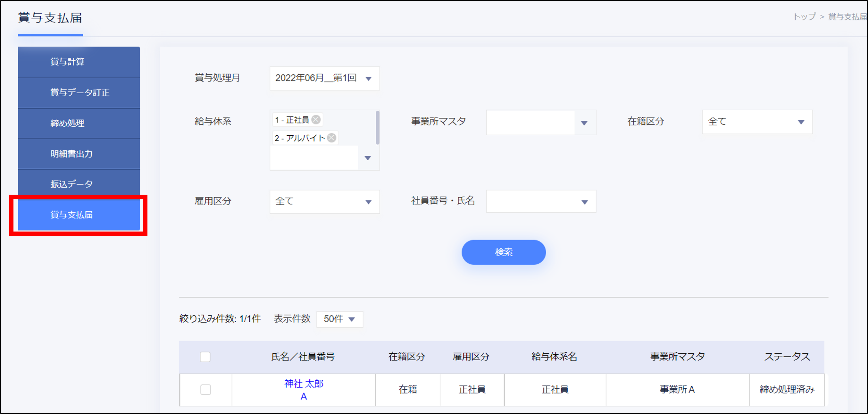Viewport: 868px width, 414px height.
Task: Click the トップ breadcrumb link
Action: click(x=804, y=17)
